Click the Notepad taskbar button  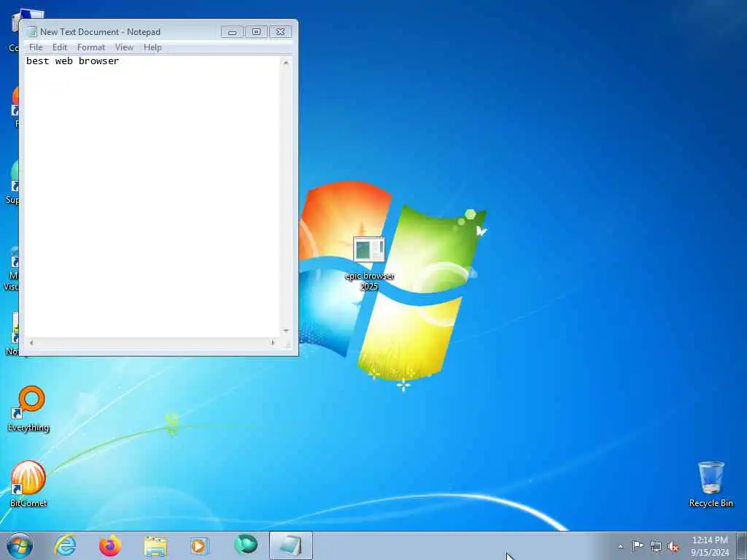(290, 545)
